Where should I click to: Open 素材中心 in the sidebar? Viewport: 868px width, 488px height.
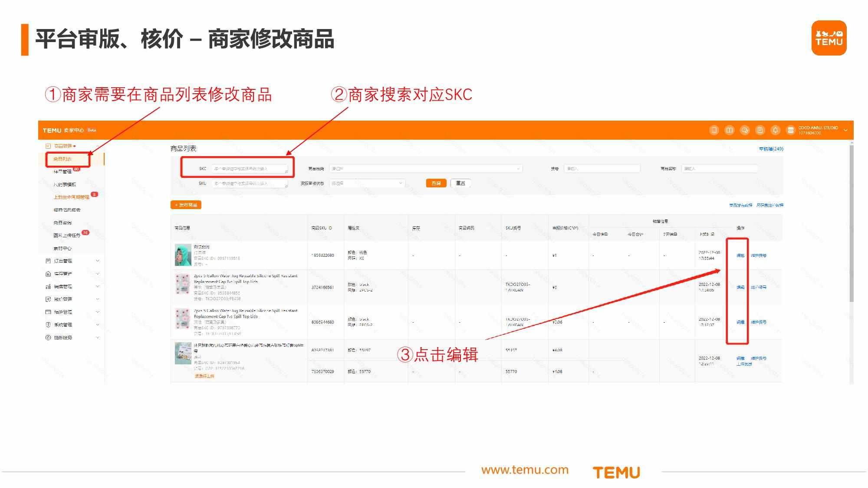click(62, 248)
